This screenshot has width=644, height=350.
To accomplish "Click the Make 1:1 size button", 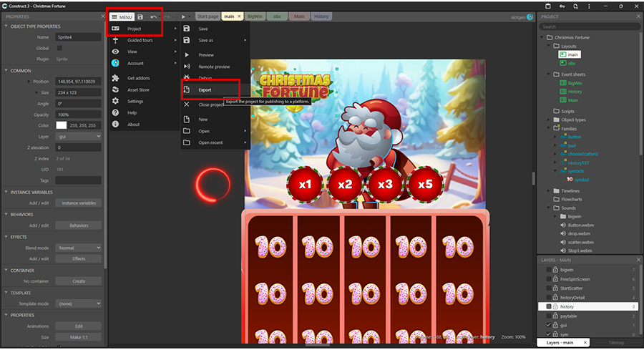I will coord(79,337).
